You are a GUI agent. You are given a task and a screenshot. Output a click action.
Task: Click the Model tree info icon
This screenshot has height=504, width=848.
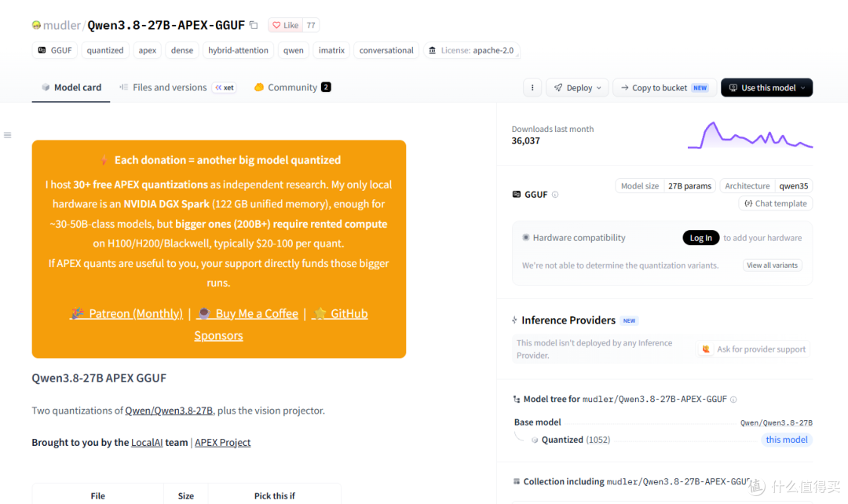(x=733, y=400)
